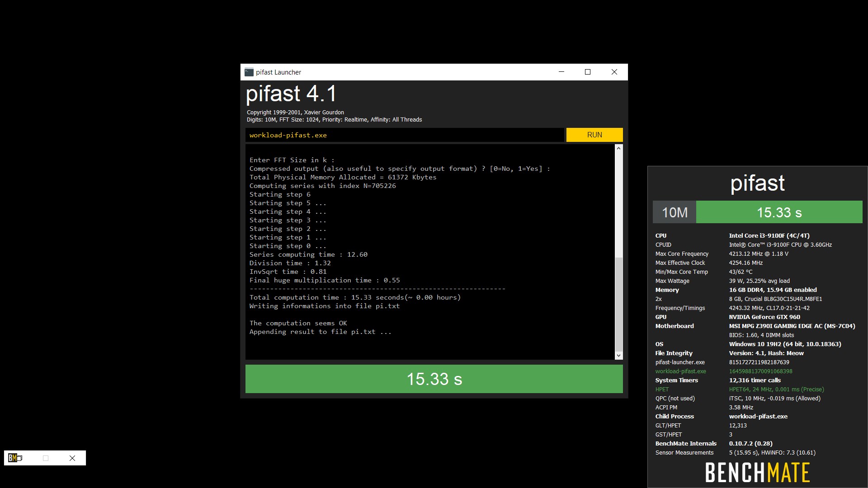Image resolution: width=868 pixels, height=488 pixels.
Task: Click '8 GB, Crucial BL8G30C15U4R.M8FE1' memory module row
Action: (x=776, y=299)
